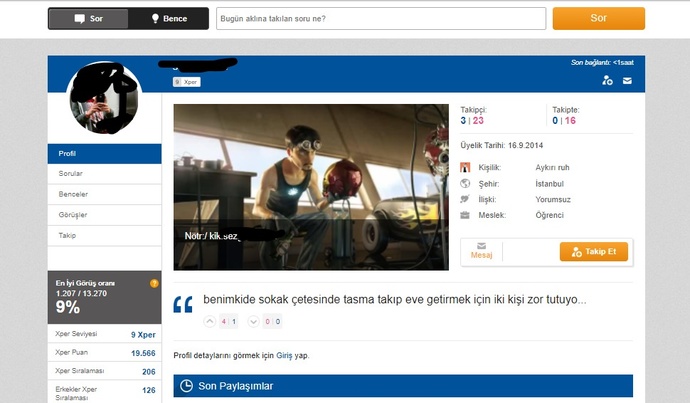This screenshot has width=690, height=403.
Task: Select the Profil sidebar tab
Action: click(x=105, y=154)
